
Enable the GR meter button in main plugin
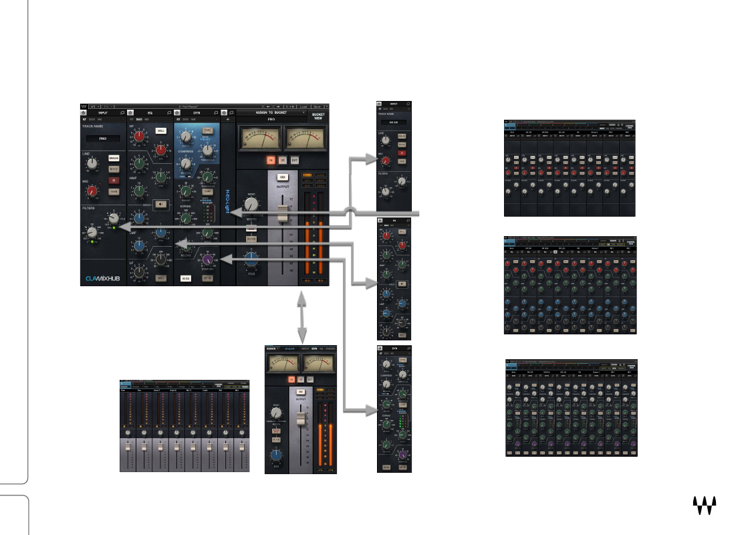coord(283,160)
